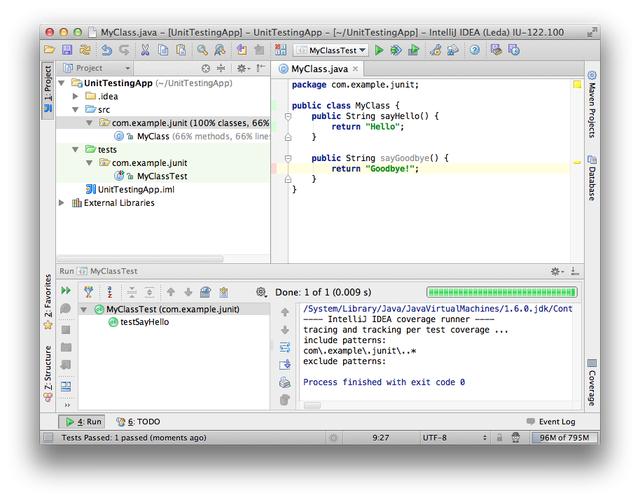Click the Cut scissors icon

point(145,50)
